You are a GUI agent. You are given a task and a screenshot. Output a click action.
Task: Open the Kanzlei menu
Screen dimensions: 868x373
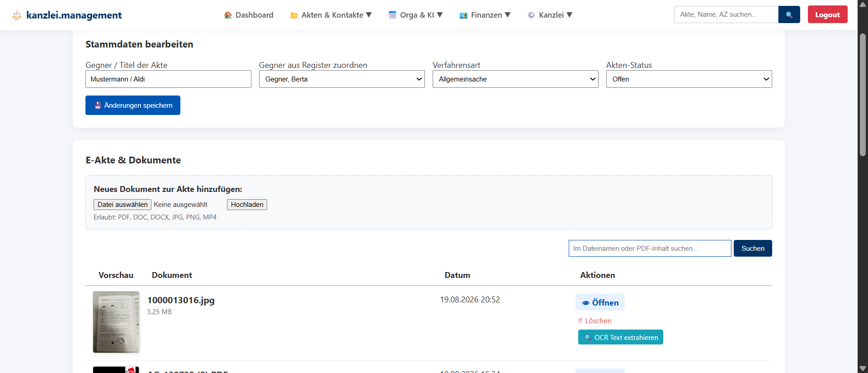[550, 15]
